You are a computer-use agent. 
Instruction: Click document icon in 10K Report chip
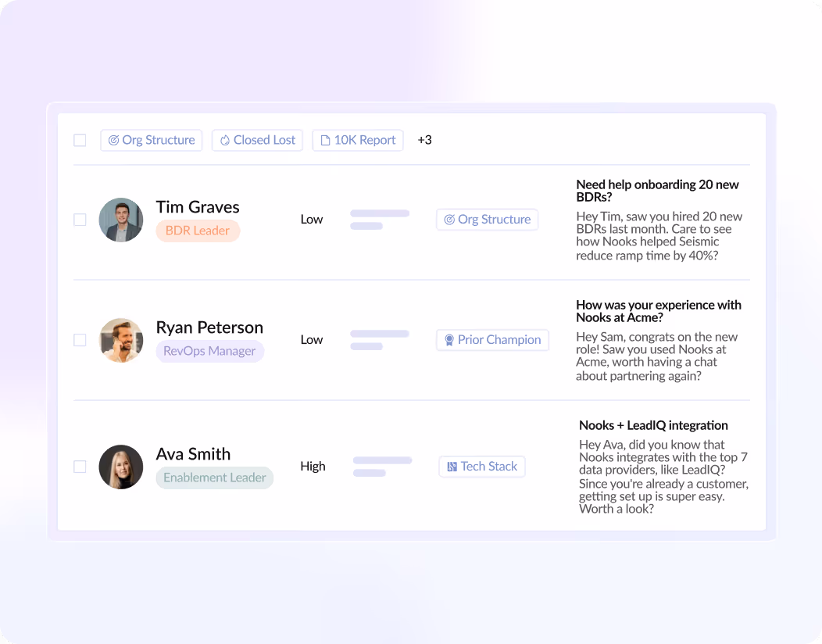tap(325, 141)
